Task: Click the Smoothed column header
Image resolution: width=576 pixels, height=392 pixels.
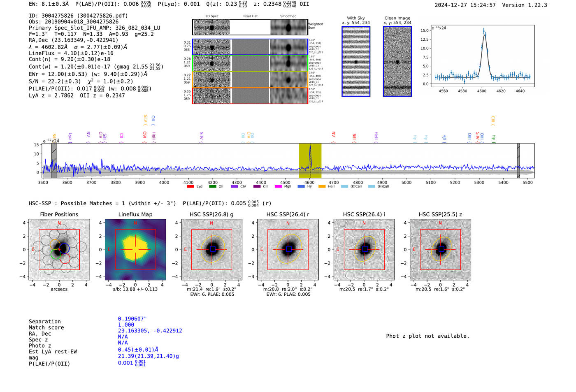Action: click(x=288, y=16)
